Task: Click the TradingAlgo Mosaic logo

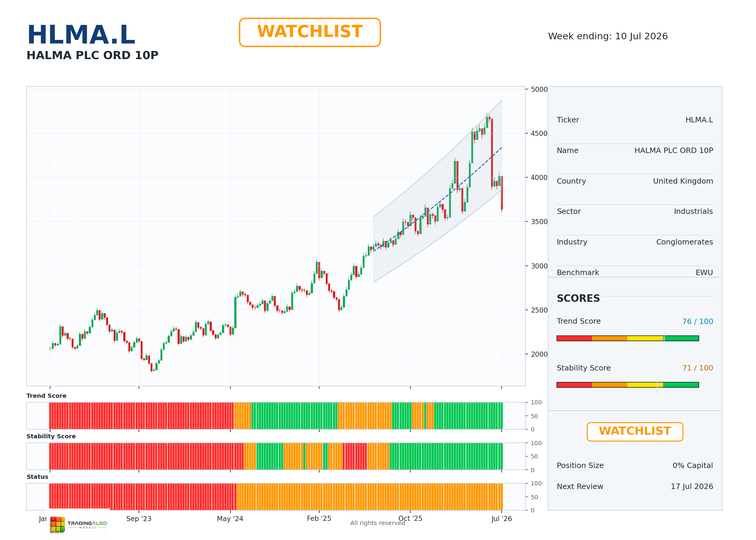Action: [79, 524]
